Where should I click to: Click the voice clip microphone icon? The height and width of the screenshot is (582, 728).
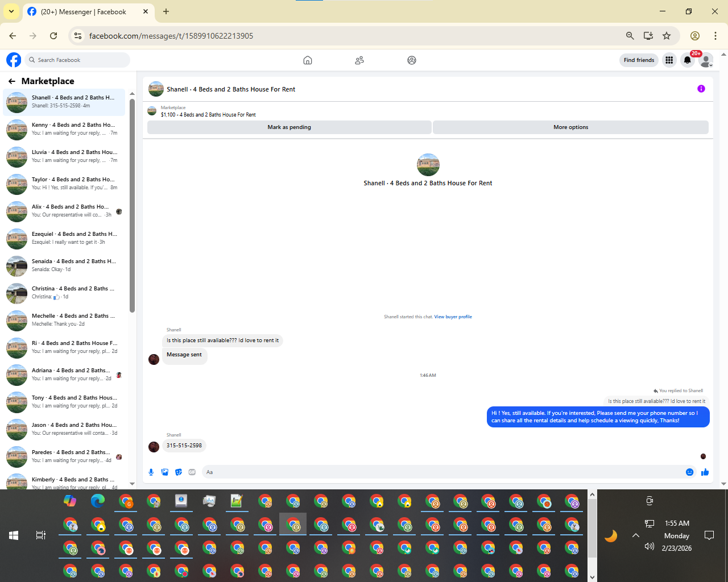pos(151,472)
